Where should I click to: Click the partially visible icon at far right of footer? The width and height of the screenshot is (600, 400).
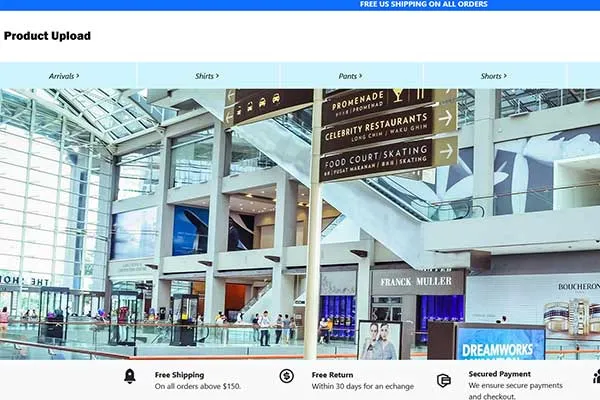[x=596, y=377]
